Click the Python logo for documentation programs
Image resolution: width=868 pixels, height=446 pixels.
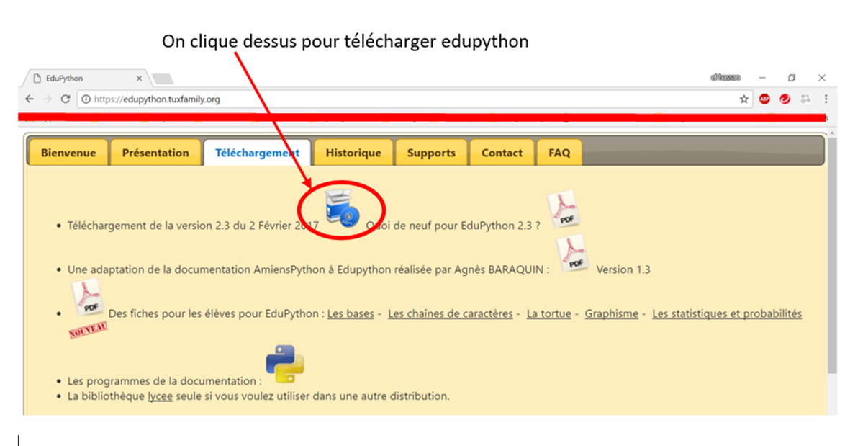click(285, 365)
